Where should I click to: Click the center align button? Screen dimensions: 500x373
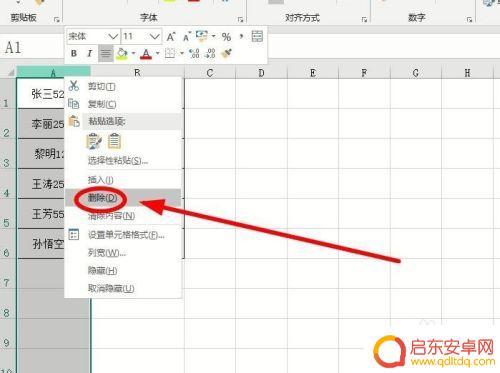[x=106, y=54]
